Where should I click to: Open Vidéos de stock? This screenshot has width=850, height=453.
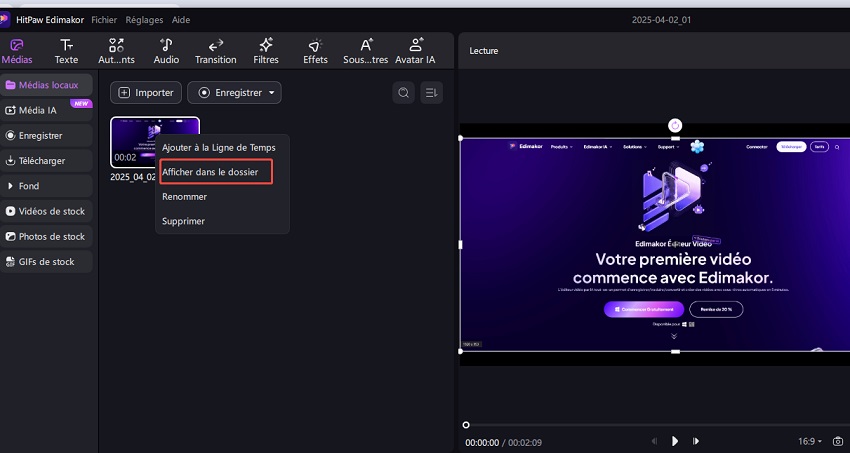[46, 211]
